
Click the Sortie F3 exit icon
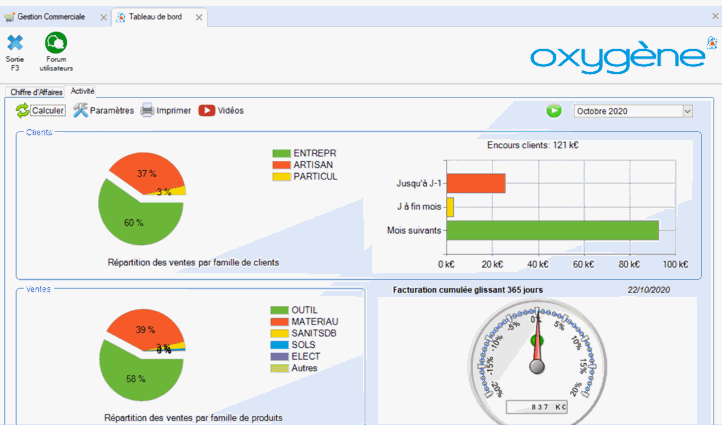pos(15,43)
